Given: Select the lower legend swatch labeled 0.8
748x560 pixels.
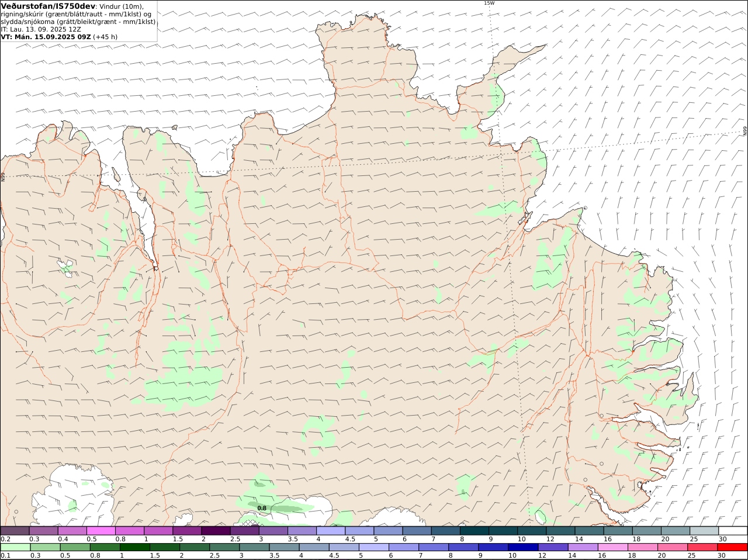Looking at the screenshot, I should 105,548.
